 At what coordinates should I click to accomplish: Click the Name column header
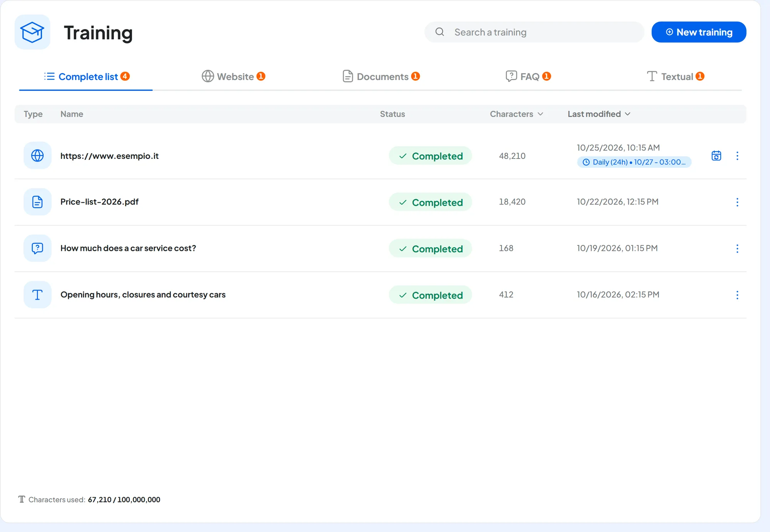coord(72,114)
